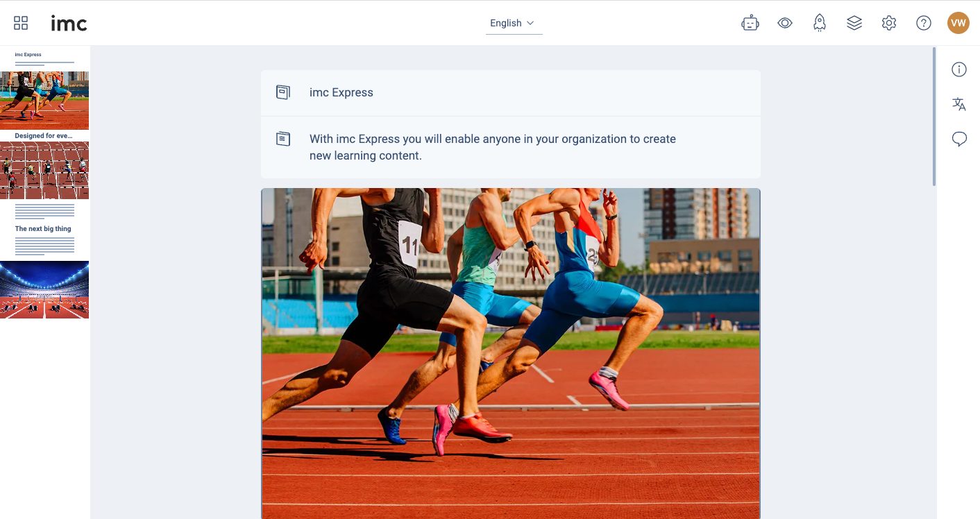Open the AI robot assistant icon
This screenshot has width=980, height=519.
tap(750, 23)
